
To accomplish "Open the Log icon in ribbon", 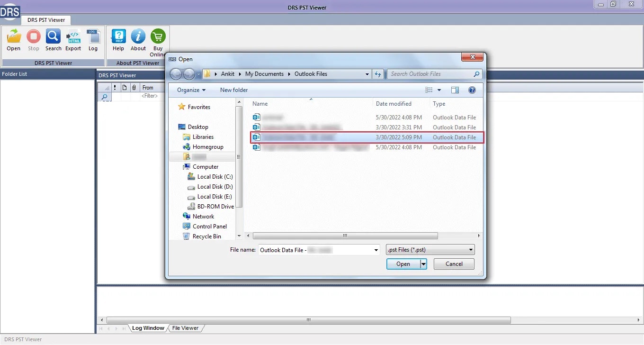I will pos(93,36).
